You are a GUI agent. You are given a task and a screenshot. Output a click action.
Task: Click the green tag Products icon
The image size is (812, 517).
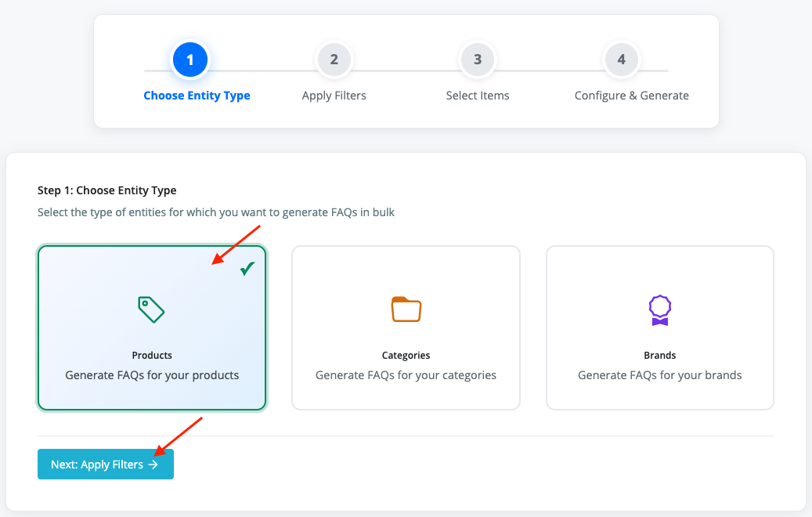151,309
